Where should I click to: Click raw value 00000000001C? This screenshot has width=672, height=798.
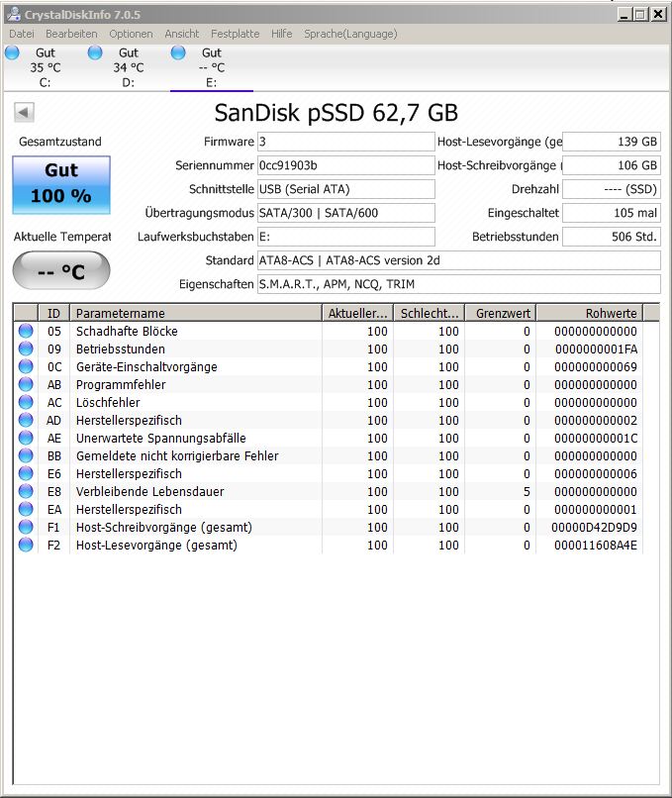pyautogui.click(x=596, y=439)
